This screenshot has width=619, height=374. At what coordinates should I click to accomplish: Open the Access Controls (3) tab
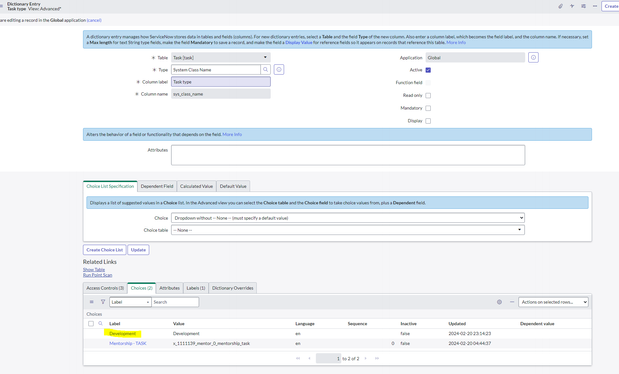[x=105, y=288]
